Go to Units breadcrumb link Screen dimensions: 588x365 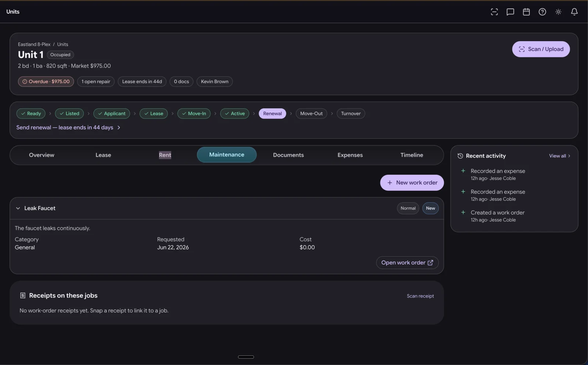pos(62,44)
